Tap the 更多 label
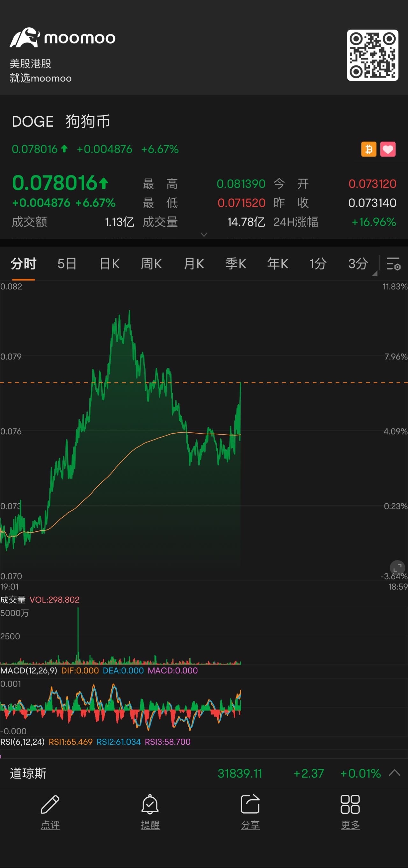 (x=350, y=825)
